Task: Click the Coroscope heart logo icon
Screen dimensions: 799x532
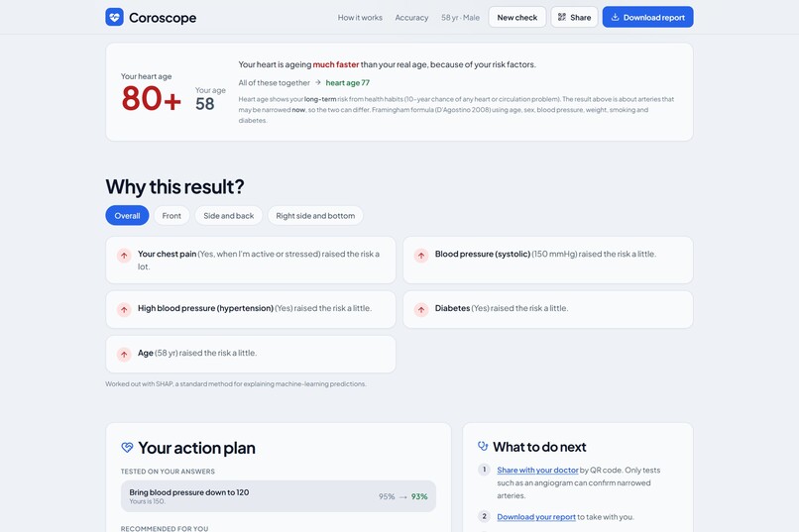Action: [114, 17]
